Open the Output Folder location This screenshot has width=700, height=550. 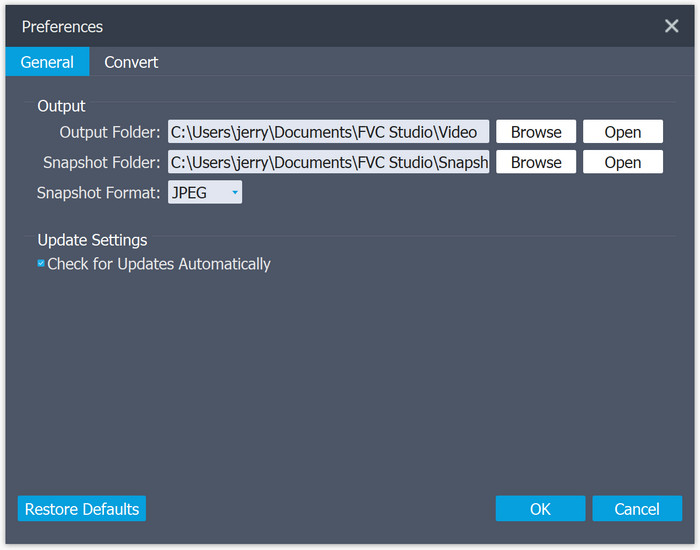622,132
